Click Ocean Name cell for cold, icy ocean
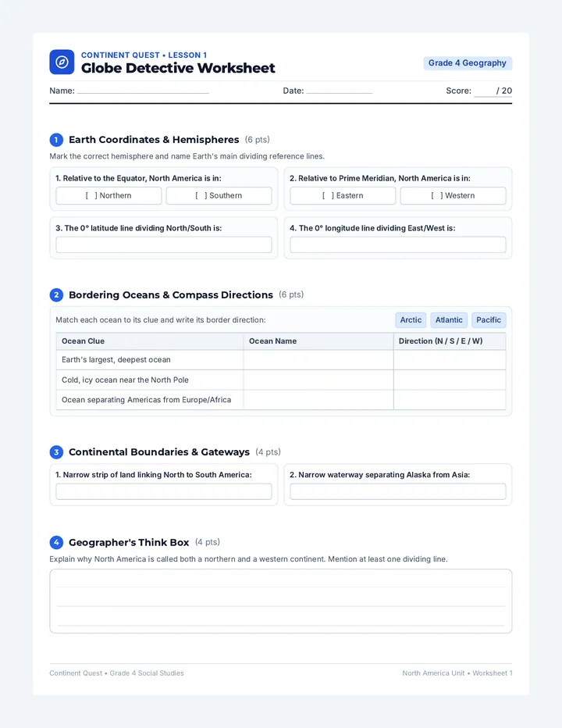 pyautogui.click(x=318, y=380)
